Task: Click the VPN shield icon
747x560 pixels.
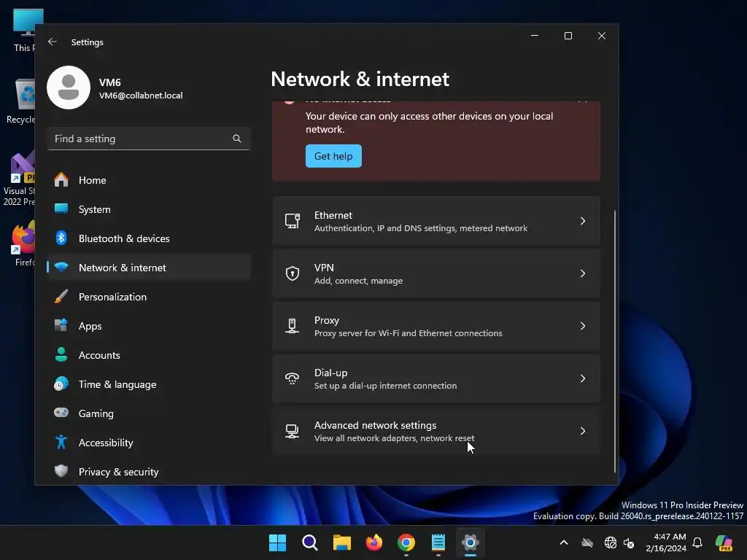Action: coord(292,273)
